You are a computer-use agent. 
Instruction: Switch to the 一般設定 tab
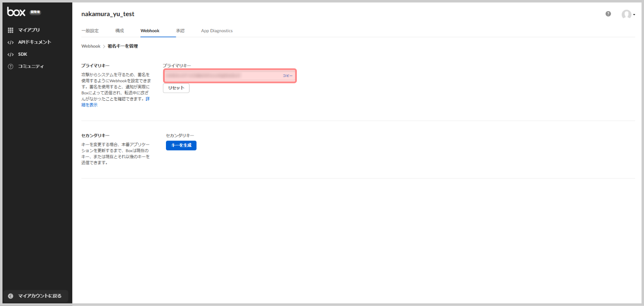pos(90,31)
